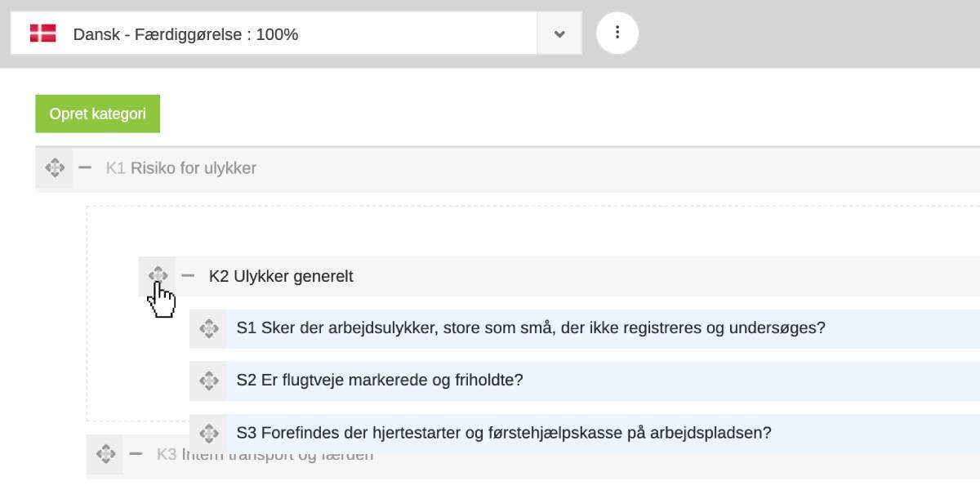The image size is (980, 490).
Task: Select K2 Ulykker generelt title
Action: (281, 276)
